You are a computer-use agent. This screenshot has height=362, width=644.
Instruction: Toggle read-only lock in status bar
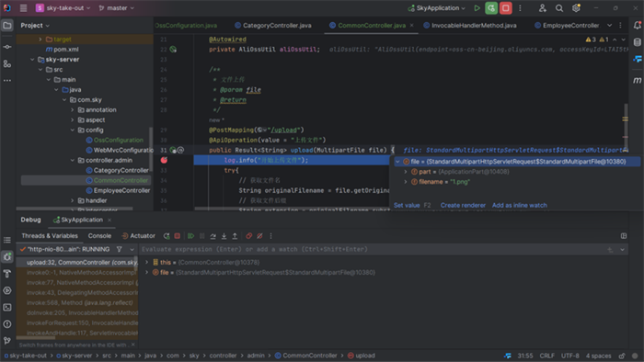[x=622, y=356]
